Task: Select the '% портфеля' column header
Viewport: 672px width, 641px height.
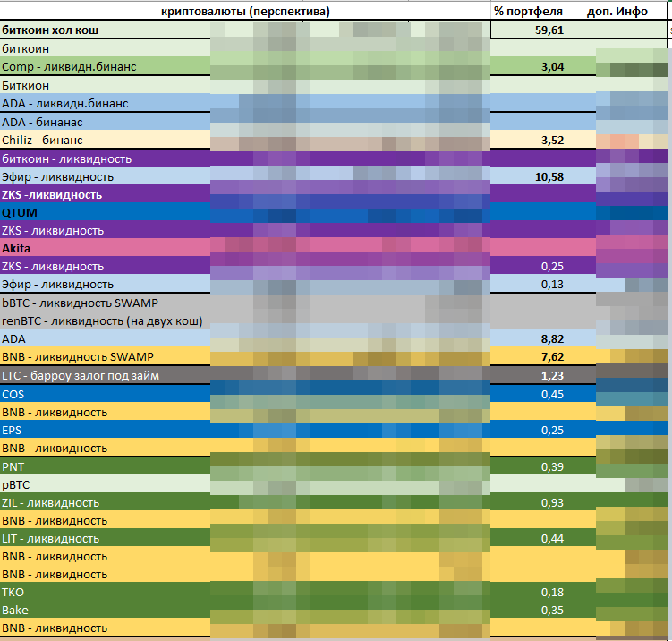Action: pyautogui.click(x=528, y=11)
